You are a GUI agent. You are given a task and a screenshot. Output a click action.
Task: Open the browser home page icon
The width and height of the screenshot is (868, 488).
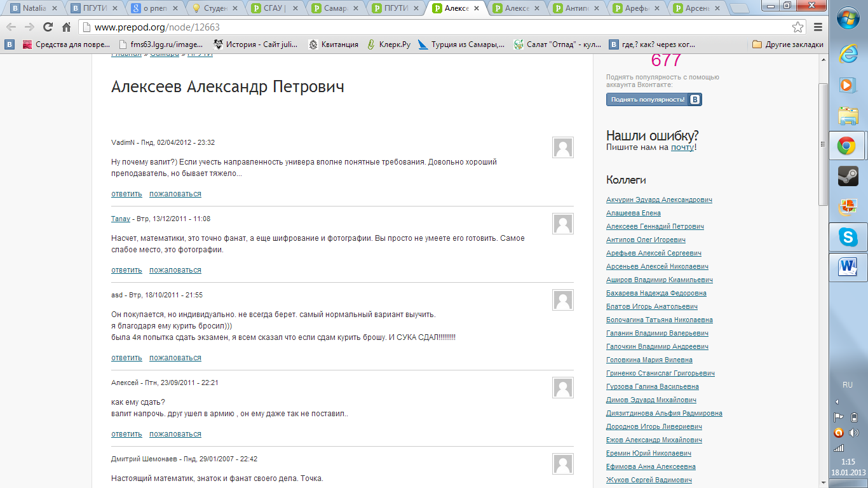[x=66, y=27]
